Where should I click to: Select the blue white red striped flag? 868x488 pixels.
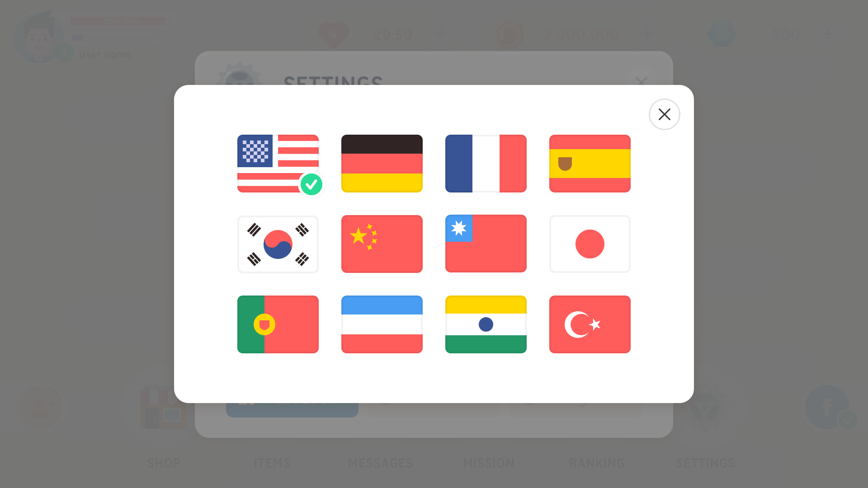pyautogui.click(x=382, y=324)
